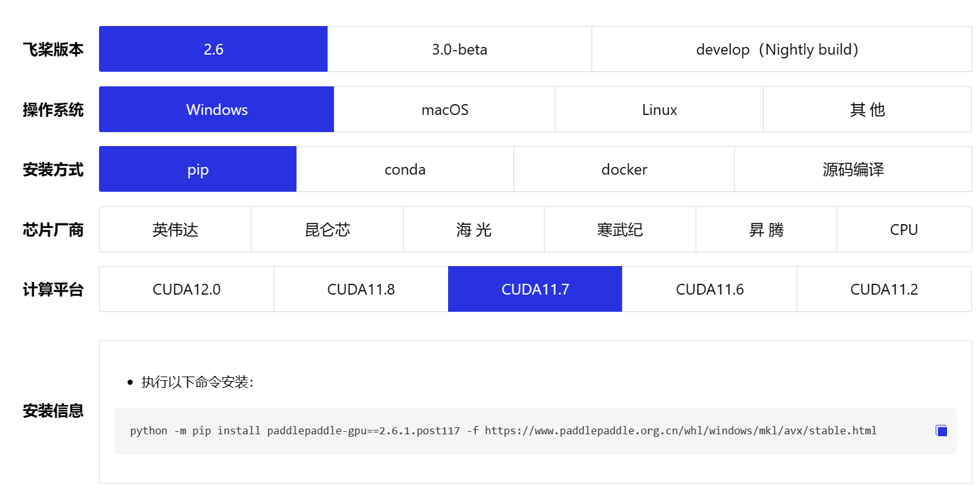
Task: Copy the pip install command
Action: (x=941, y=431)
